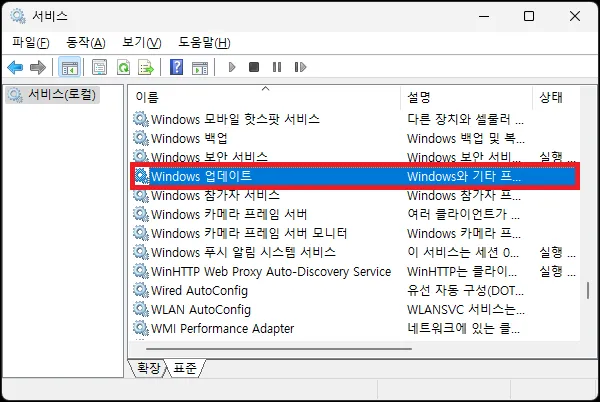Select the Windows 보안 서비스 row
The image size is (600, 402).
(355, 156)
